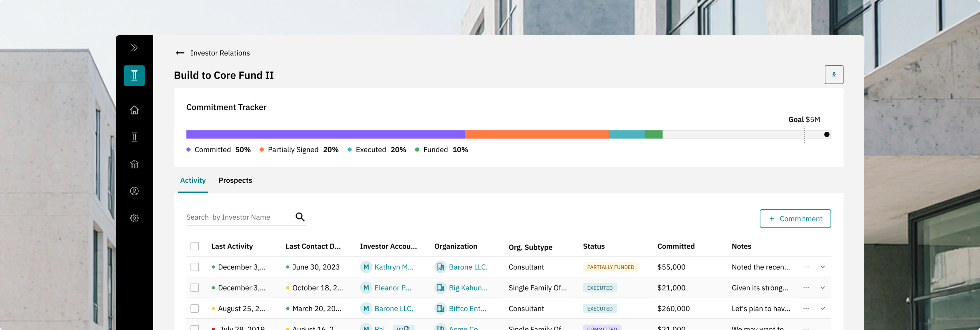Image resolution: width=980 pixels, height=330 pixels.
Task: Expand the $21,000 Big Kahun... row chevron
Action: point(823,288)
